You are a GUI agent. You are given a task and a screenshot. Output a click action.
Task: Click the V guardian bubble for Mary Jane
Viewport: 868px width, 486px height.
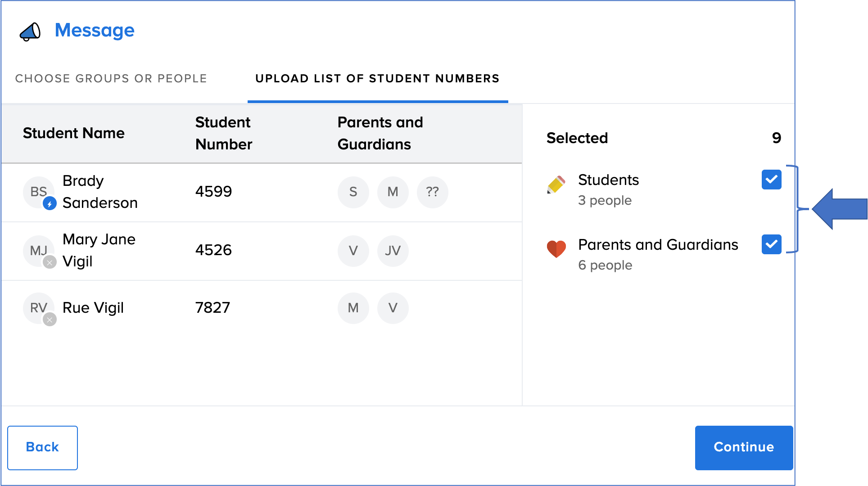353,251
